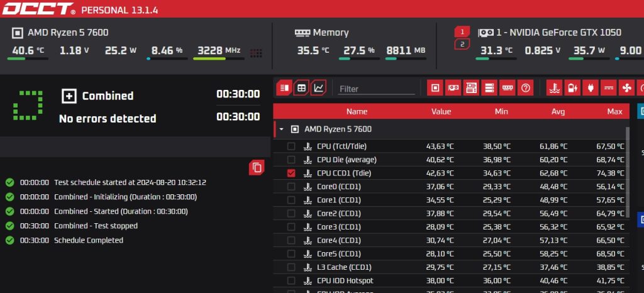This screenshot has width=644, height=293.
Task: Click the Core5 (CCD1) avg value 58,25 °C
Action: [553, 253]
